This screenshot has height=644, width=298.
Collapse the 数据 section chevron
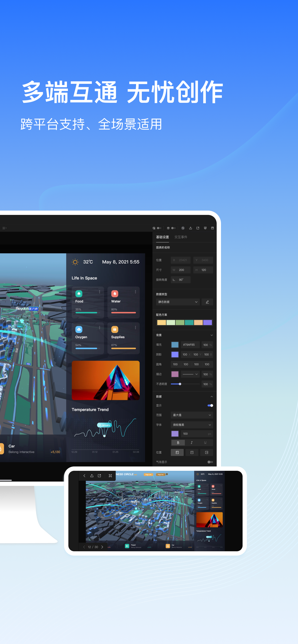coord(212,397)
